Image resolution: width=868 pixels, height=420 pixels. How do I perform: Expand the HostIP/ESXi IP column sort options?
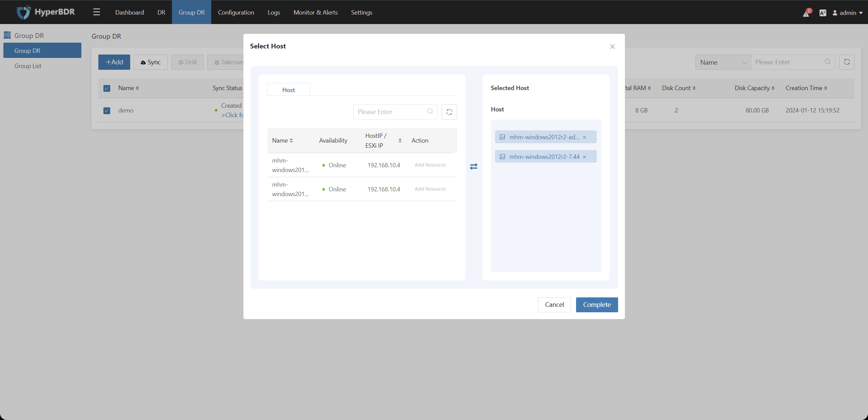pyautogui.click(x=400, y=140)
